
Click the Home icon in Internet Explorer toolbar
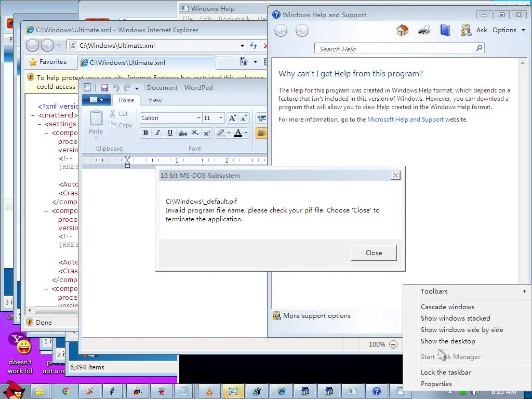(244, 61)
